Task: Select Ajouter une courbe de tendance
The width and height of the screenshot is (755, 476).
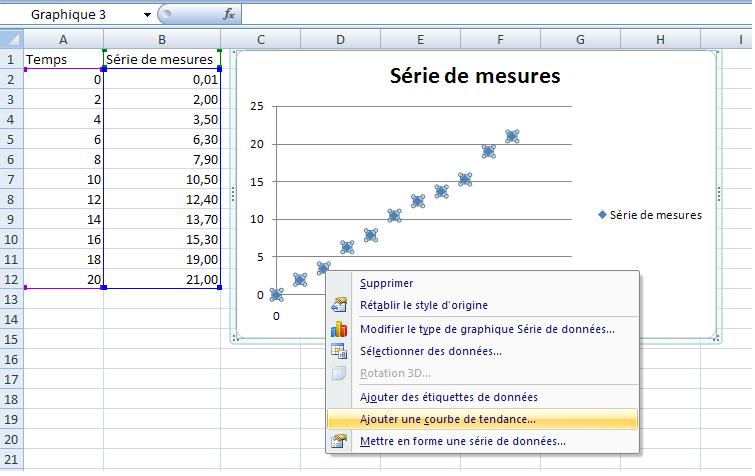Action: click(x=447, y=420)
